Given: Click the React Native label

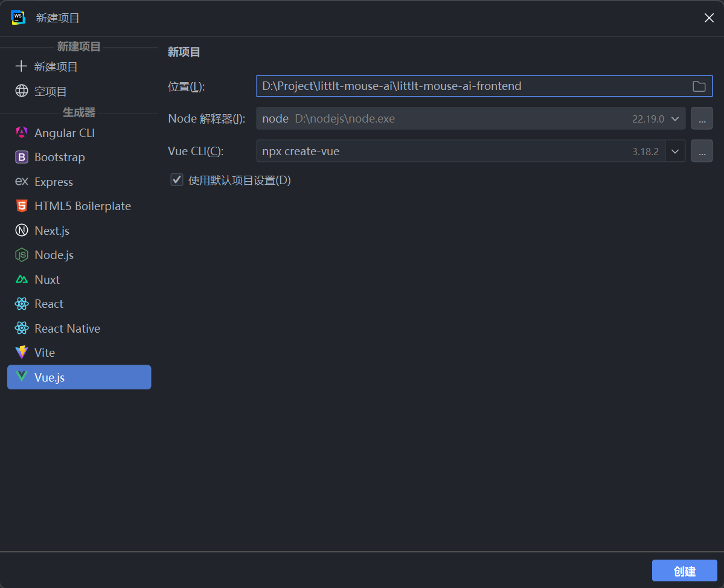Looking at the screenshot, I should 68,328.
